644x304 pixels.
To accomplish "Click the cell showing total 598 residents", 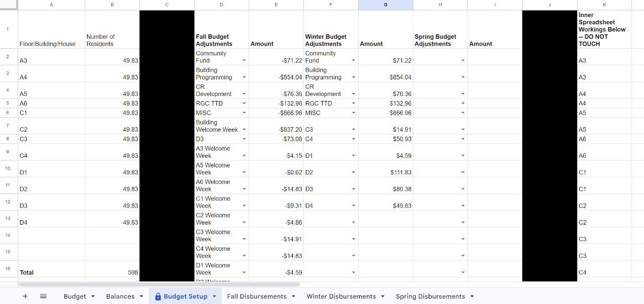I will [x=112, y=272].
